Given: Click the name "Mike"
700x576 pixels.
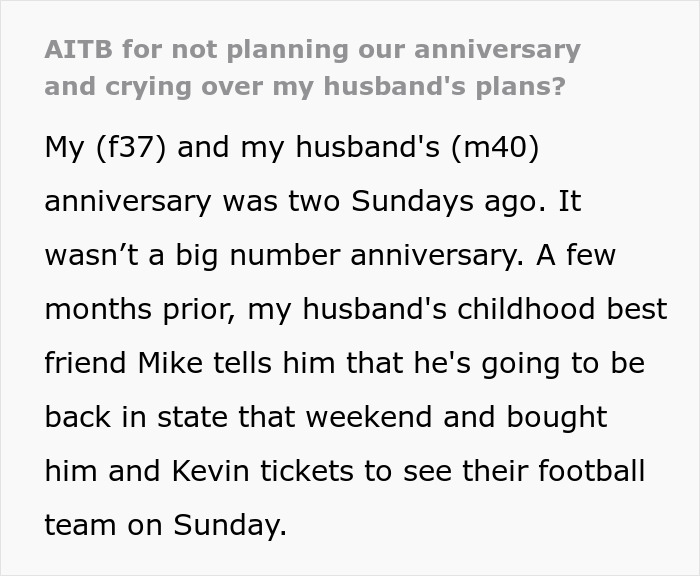Looking at the screenshot, I should (199, 363).
